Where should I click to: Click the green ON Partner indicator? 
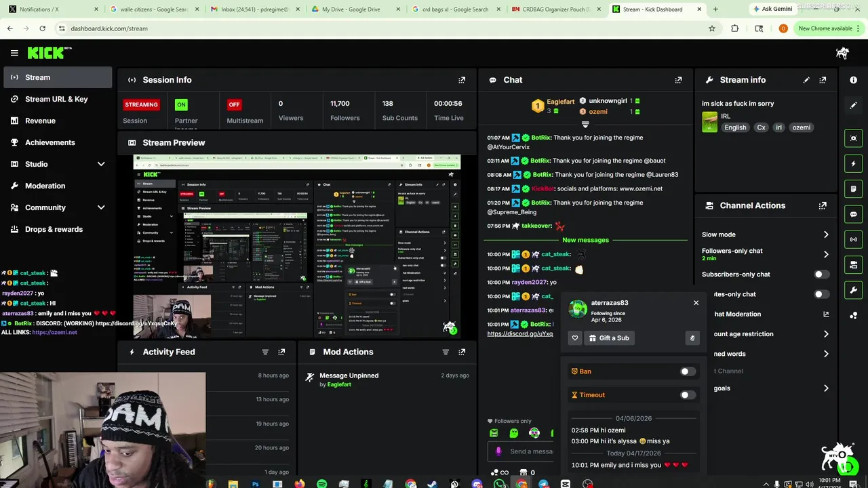click(x=181, y=104)
